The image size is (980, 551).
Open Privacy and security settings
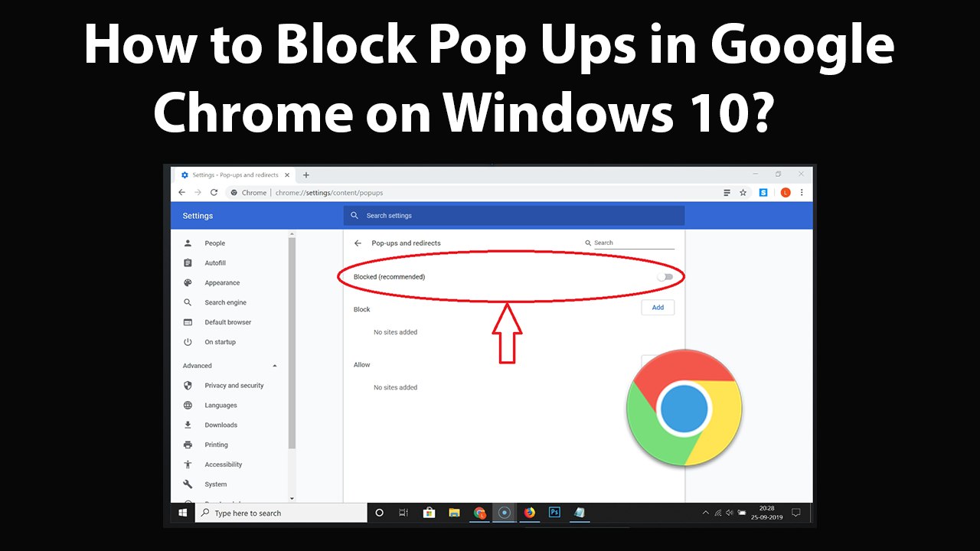[x=234, y=386]
